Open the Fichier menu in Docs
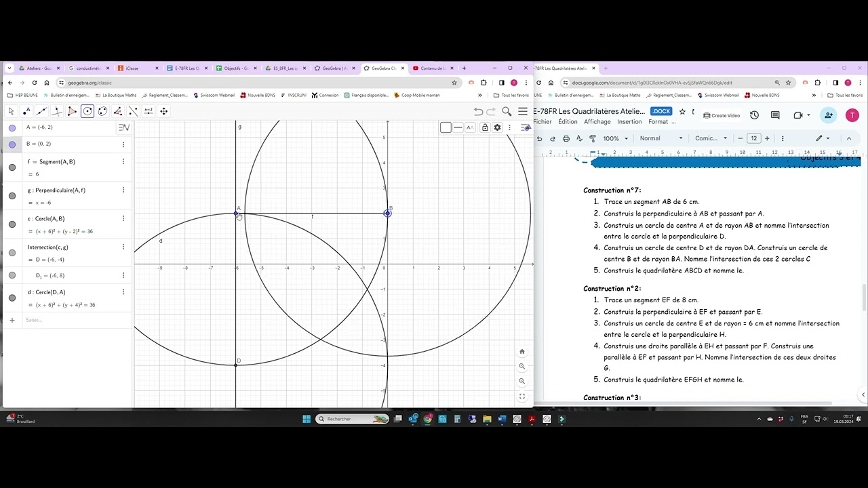Screen dimensions: 868x488 tap(542, 122)
